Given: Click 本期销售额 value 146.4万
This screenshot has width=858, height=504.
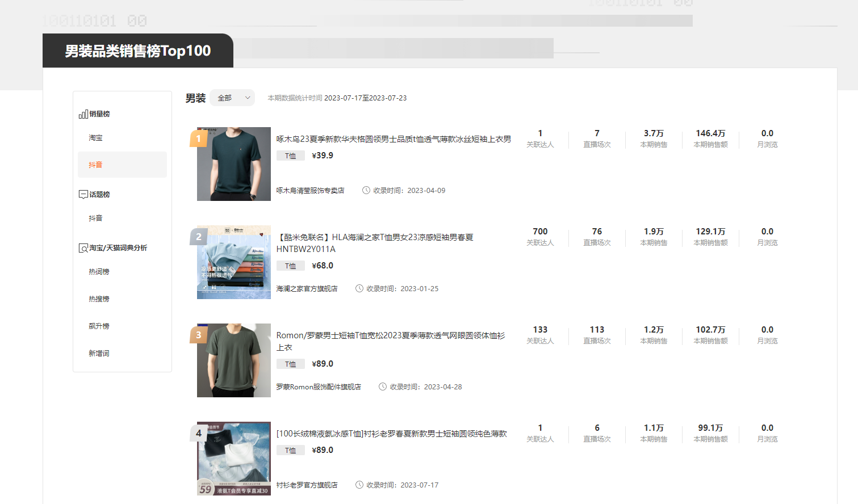Looking at the screenshot, I should coord(710,133).
